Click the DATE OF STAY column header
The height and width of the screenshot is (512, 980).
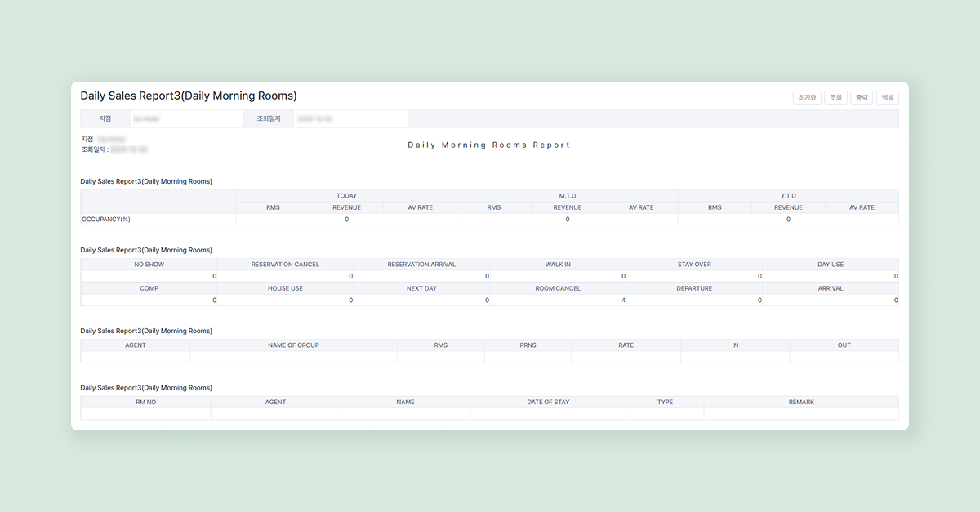pos(548,403)
